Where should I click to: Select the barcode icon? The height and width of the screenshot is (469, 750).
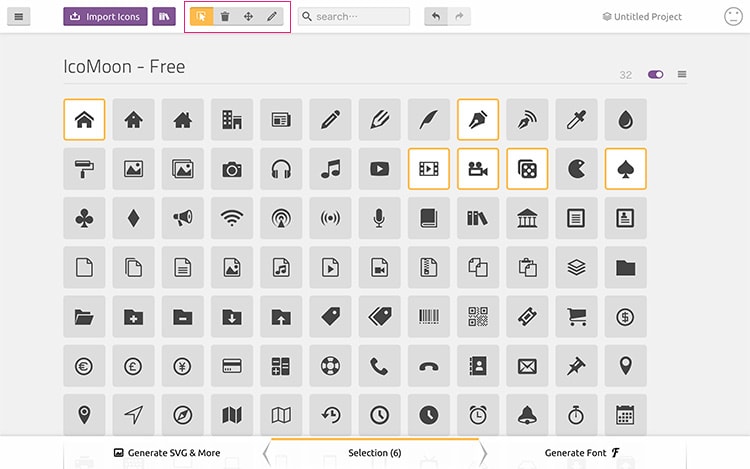pyautogui.click(x=429, y=316)
